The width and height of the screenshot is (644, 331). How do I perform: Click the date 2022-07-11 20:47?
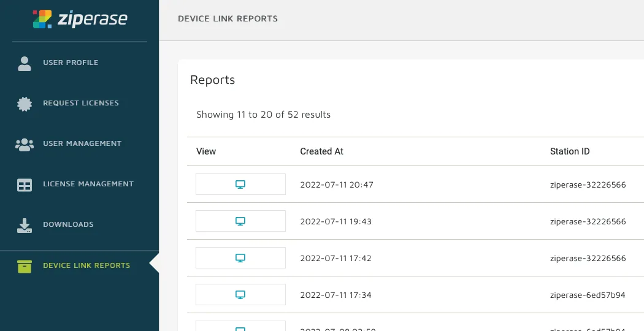click(337, 185)
